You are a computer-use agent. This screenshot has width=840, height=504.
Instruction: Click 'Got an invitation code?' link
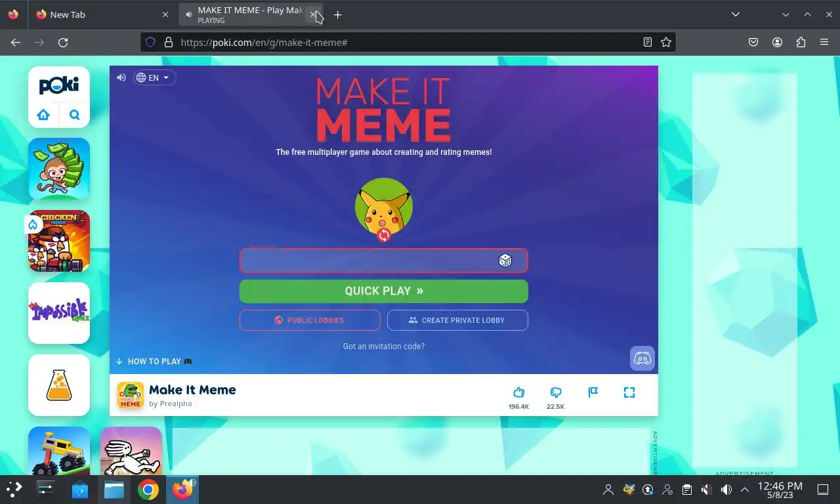pos(384,346)
